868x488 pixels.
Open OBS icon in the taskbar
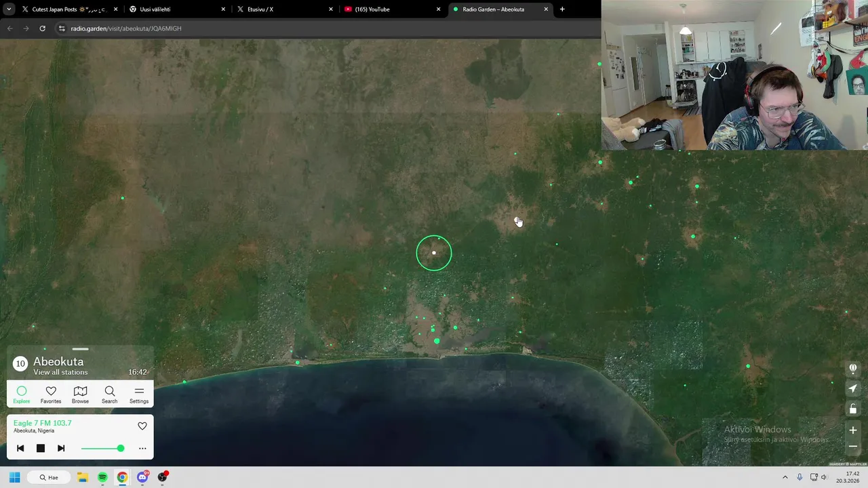(162, 477)
